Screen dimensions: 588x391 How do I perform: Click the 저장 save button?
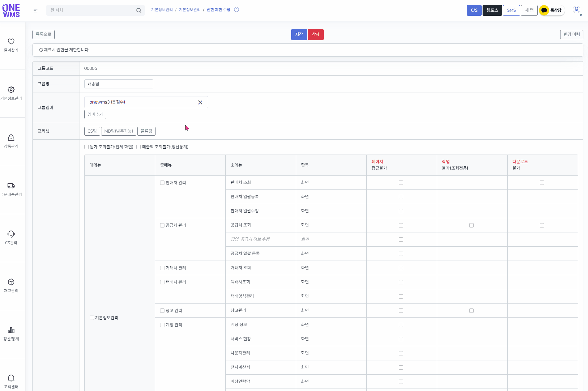point(299,35)
